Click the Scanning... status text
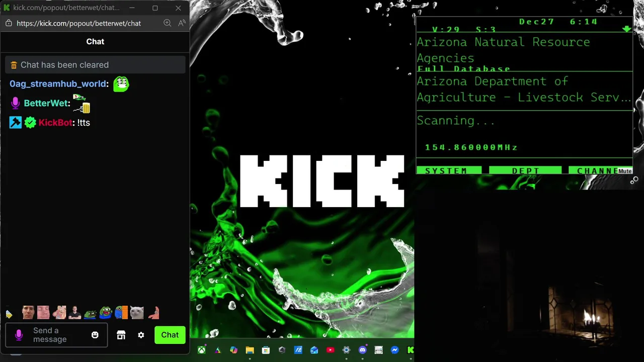This screenshot has height=362, width=644. 456,121
